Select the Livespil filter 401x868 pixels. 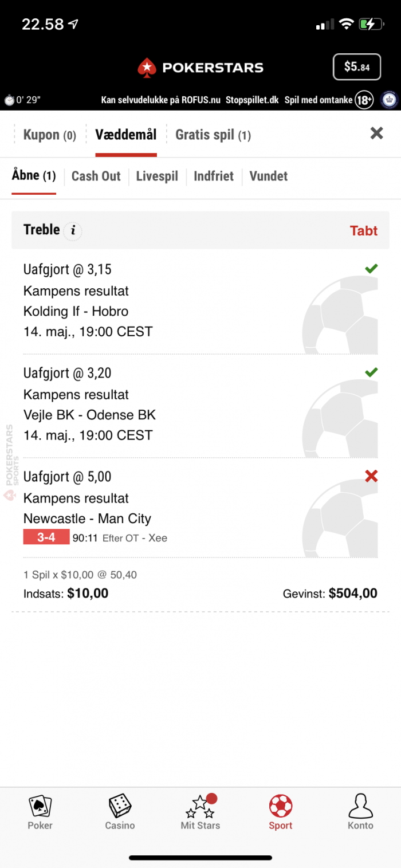[157, 176]
